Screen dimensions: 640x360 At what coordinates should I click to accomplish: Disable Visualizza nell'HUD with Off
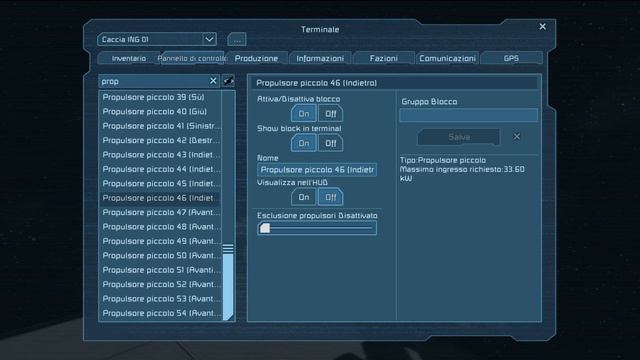pos(331,197)
